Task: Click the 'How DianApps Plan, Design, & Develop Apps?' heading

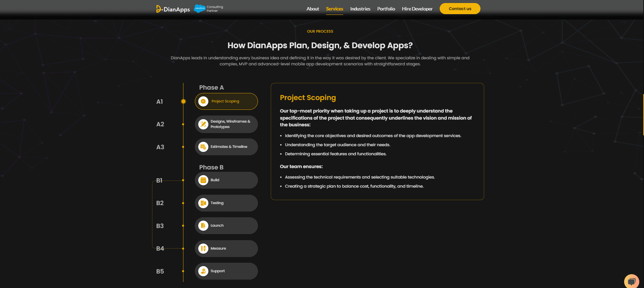Action: [x=320, y=45]
